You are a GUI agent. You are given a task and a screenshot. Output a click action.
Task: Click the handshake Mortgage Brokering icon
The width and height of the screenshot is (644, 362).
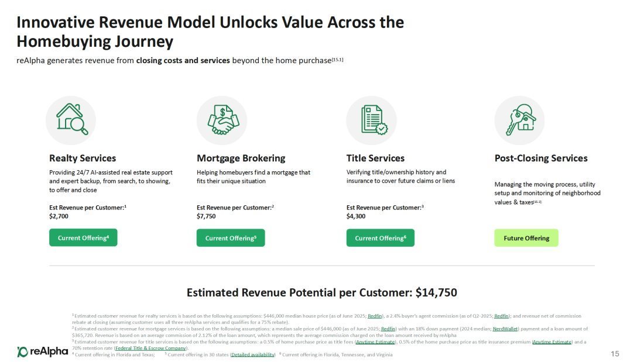click(222, 120)
